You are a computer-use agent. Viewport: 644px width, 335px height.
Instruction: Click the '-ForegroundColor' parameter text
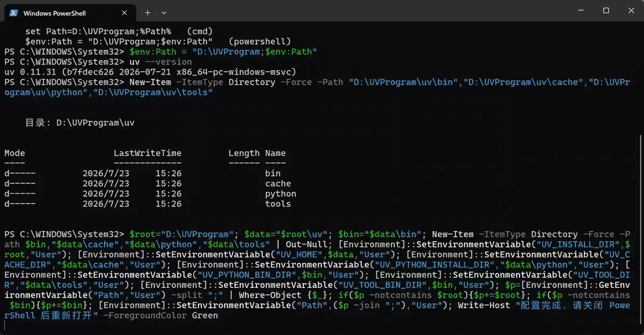point(145,316)
